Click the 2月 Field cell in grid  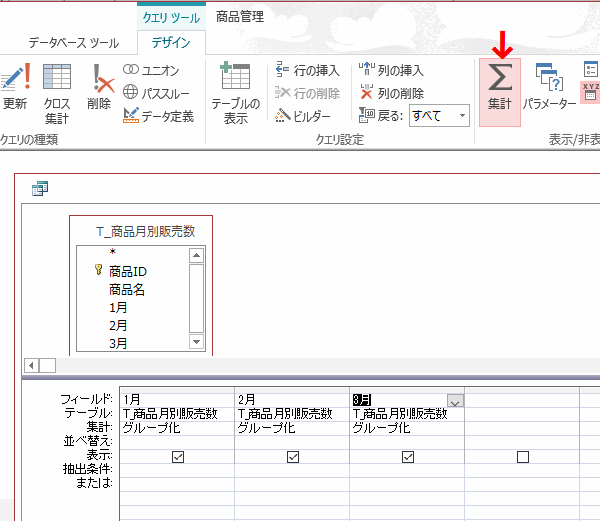292,400
